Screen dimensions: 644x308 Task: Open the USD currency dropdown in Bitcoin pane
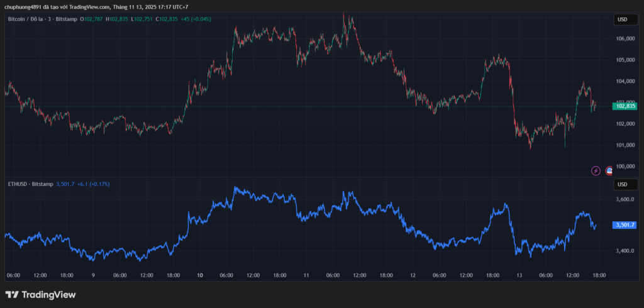tap(623, 19)
